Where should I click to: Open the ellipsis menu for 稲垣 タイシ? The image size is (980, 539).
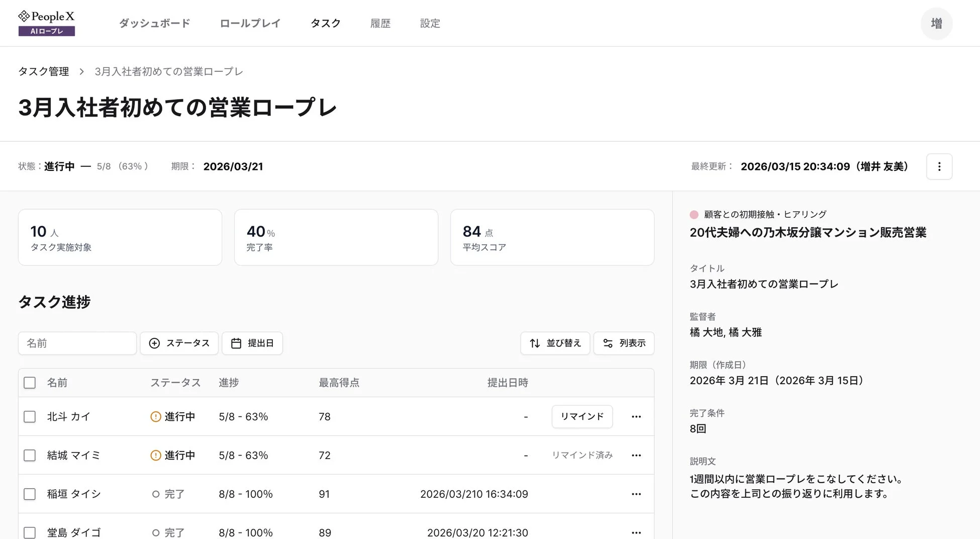click(636, 494)
